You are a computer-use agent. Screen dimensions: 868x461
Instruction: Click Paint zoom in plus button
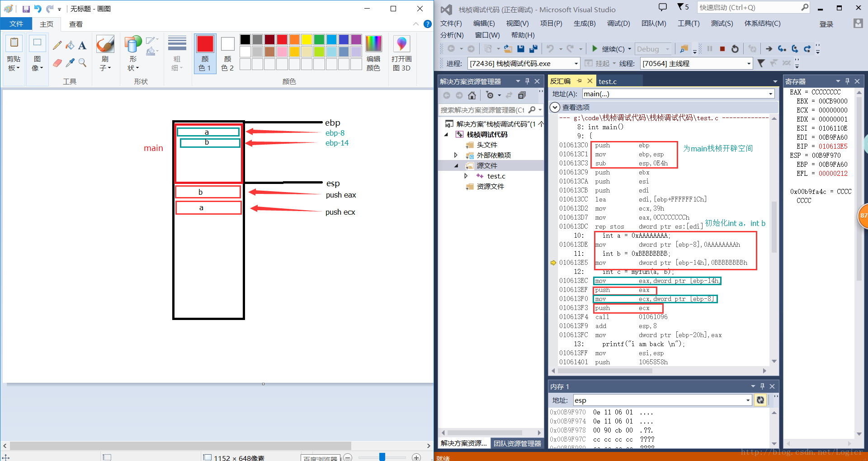point(416,457)
